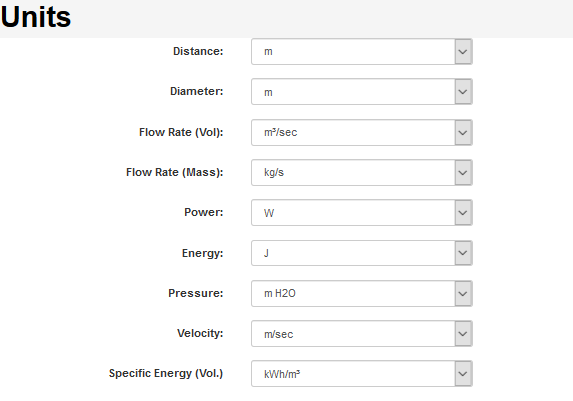Click the Energy unit dropdown arrow
The height and width of the screenshot is (401, 573).
[x=463, y=253]
